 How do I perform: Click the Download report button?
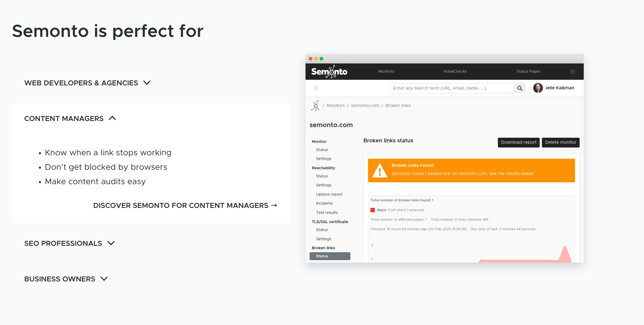(x=519, y=142)
